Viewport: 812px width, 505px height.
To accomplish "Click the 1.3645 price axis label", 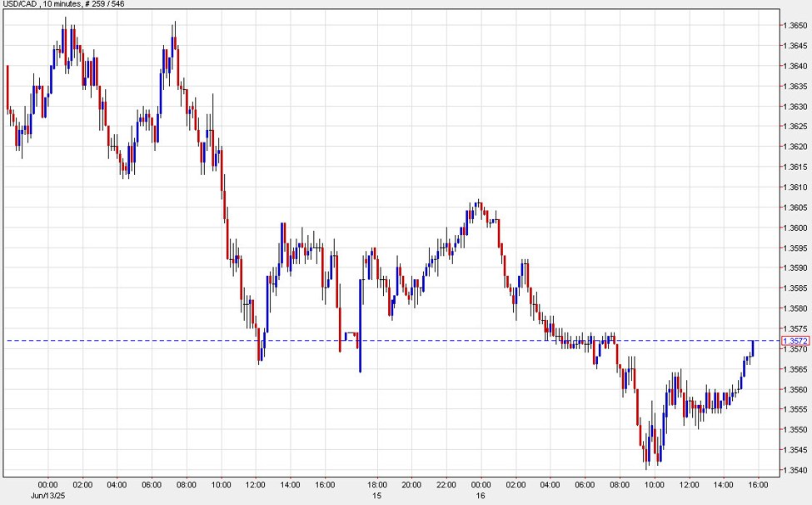I will (x=795, y=46).
